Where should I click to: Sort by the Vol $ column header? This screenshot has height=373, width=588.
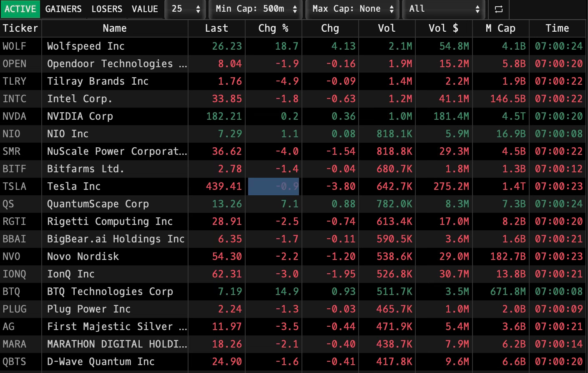click(444, 28)
